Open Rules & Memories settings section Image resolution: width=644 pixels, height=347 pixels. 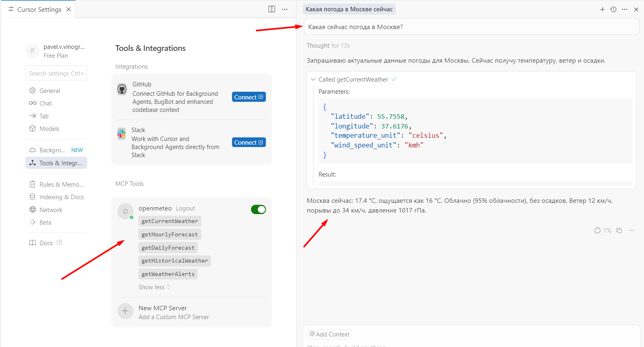pos(56,185)
